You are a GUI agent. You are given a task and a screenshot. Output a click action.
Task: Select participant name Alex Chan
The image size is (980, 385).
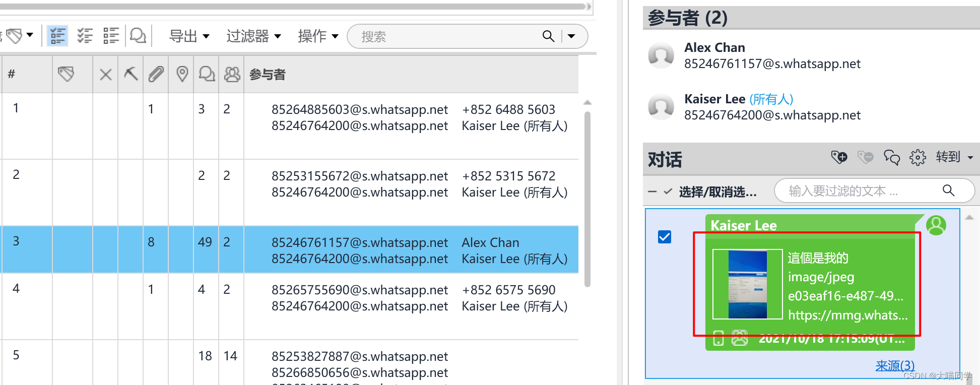[x=714, y=47]
